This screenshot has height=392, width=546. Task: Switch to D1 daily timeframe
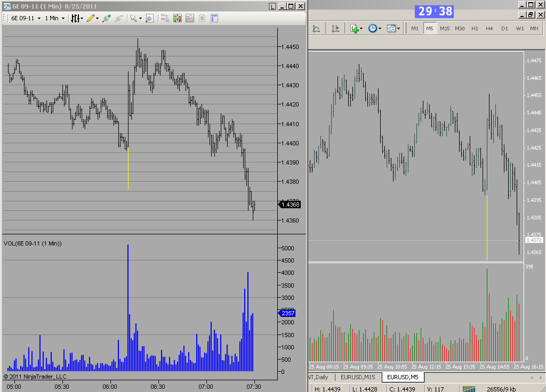click(x=504, y=29)
